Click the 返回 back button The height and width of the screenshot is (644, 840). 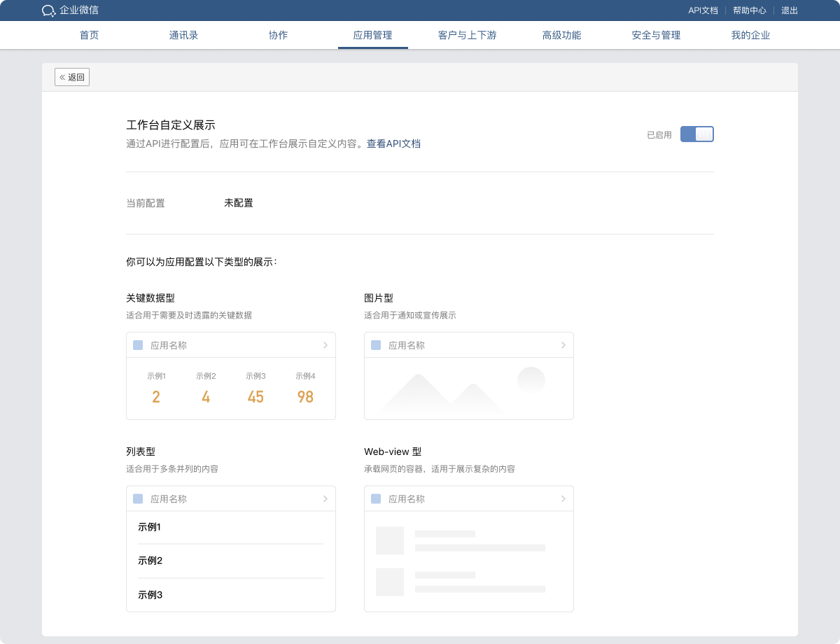pyautogui.click(x=72, y=77)
